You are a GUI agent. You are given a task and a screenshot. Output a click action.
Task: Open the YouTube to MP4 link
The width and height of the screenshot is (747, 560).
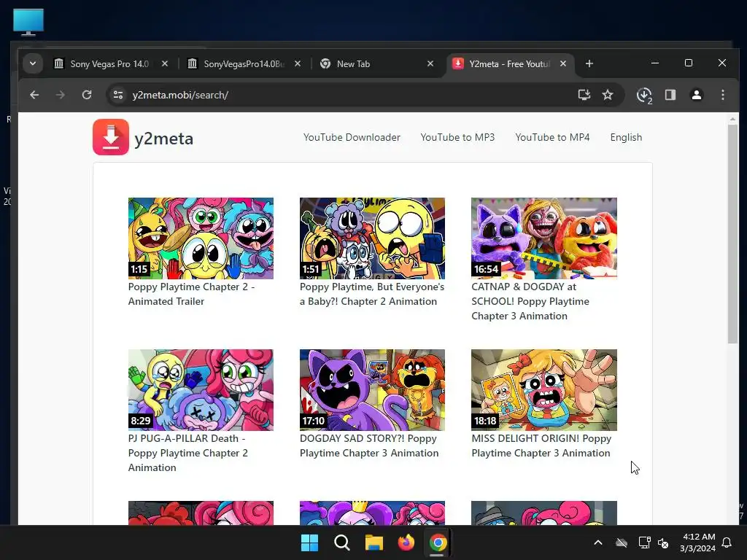[x=552, y=137]
